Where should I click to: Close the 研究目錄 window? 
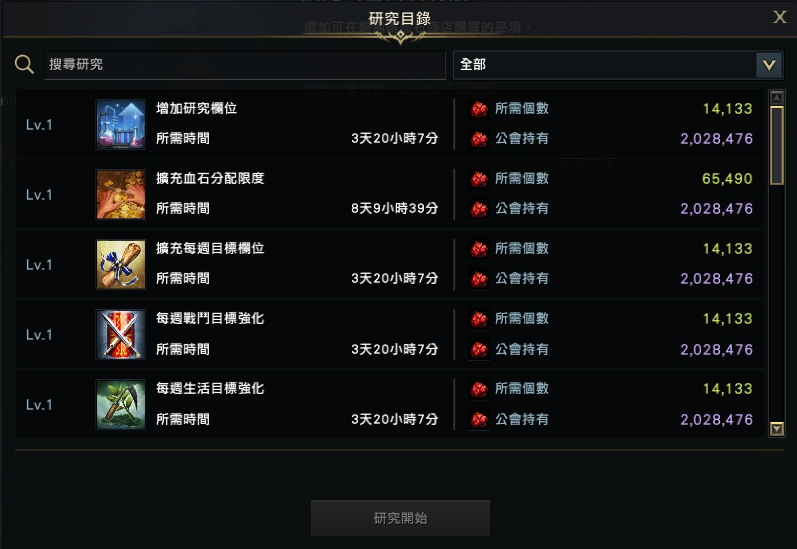pos(779,17)
